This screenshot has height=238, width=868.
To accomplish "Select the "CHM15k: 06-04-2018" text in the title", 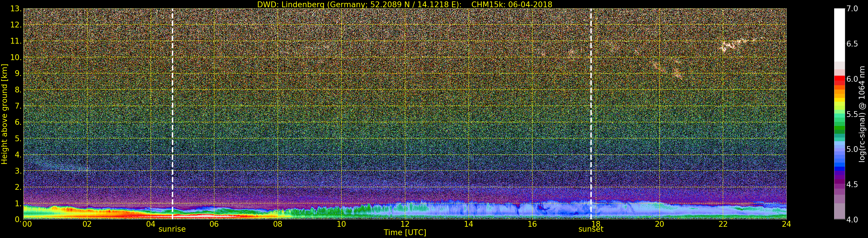I will pos(512,4).
